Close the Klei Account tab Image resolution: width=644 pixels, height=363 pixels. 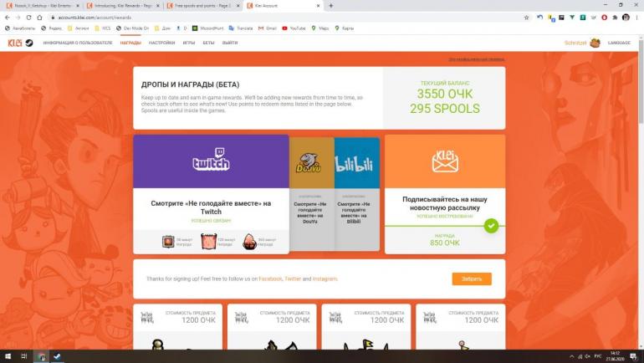click(318, 6)
